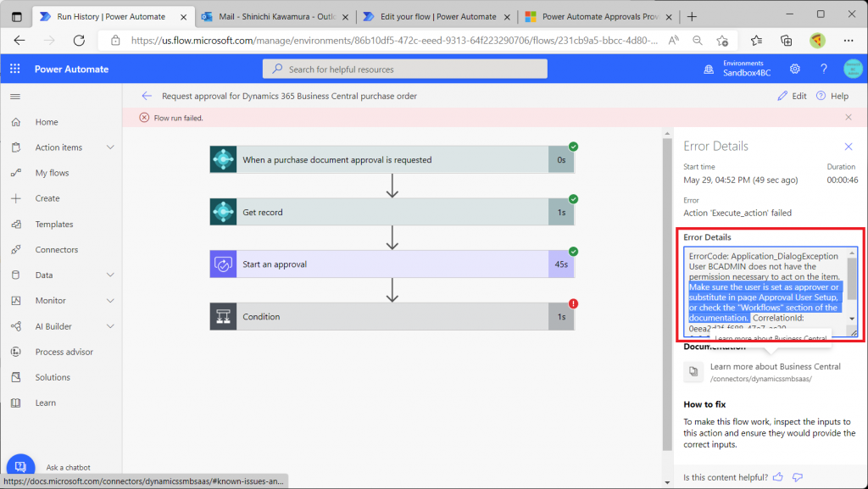Add this page to favorites
This screenshot has width=868, height=489.
(x=722, y=41)
